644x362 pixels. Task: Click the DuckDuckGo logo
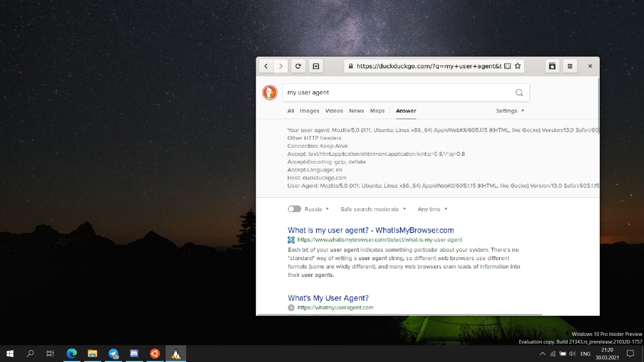(x=270, y=93)
